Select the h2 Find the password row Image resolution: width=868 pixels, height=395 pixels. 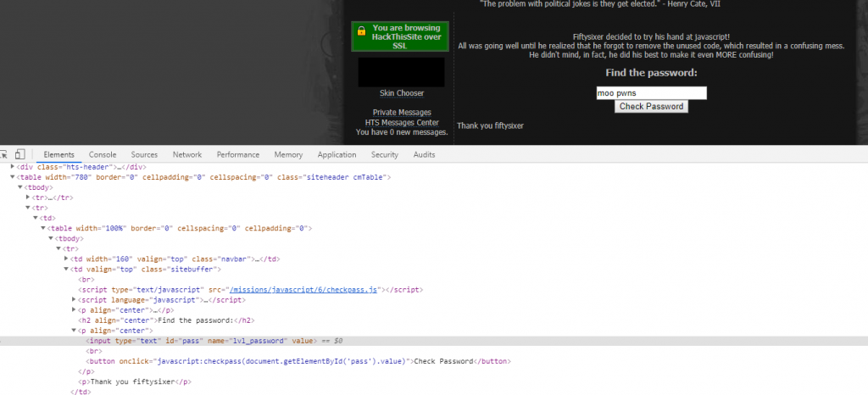[166, 320]
